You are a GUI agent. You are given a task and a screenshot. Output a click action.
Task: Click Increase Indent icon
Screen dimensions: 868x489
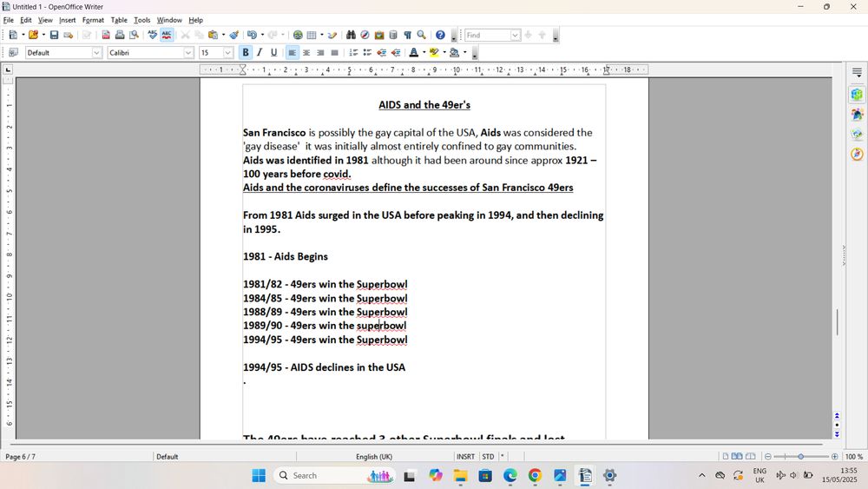[x=396, y=53]
